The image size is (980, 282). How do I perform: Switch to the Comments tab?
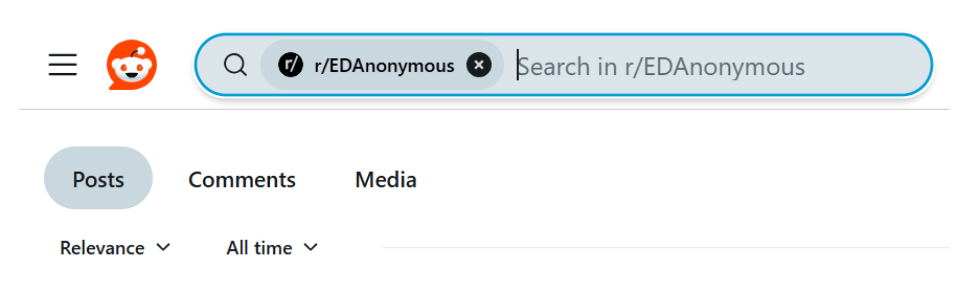242,179
